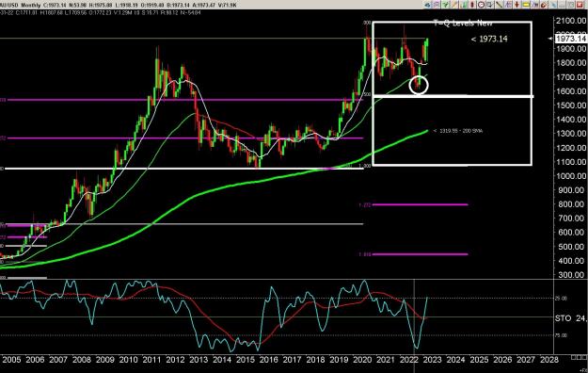Click the 1.272 Fibonacci level label

tap(364, 205)
